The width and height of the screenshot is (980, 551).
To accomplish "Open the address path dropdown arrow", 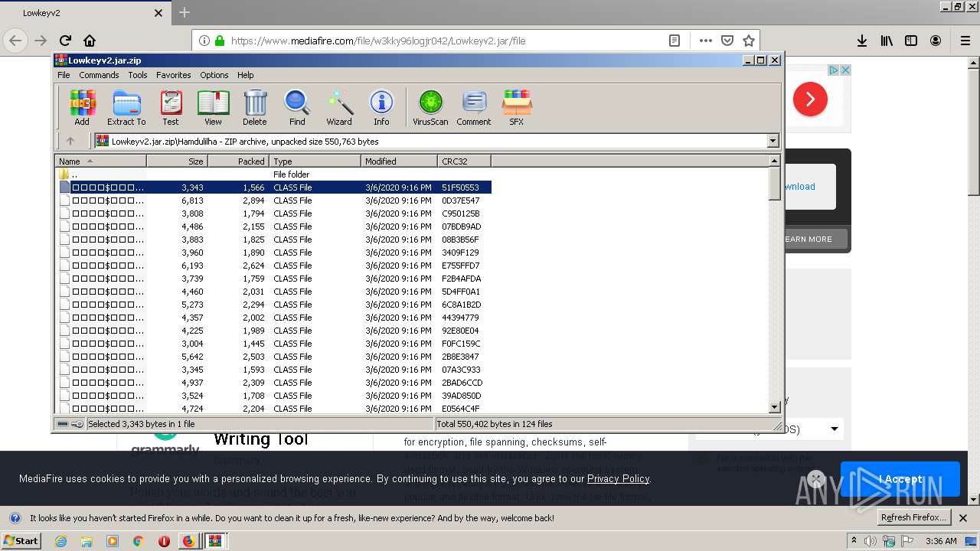I will [x=773, y=141].
